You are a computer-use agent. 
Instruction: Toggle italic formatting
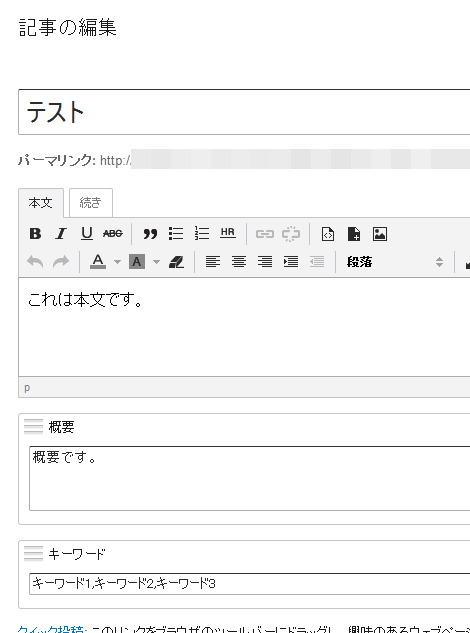pyautogui.click(x=61, y=234)
